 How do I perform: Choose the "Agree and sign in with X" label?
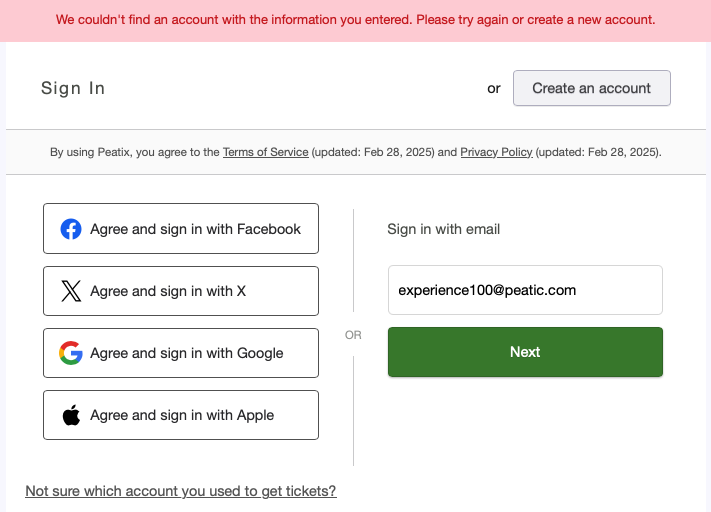tap(168, 291)
